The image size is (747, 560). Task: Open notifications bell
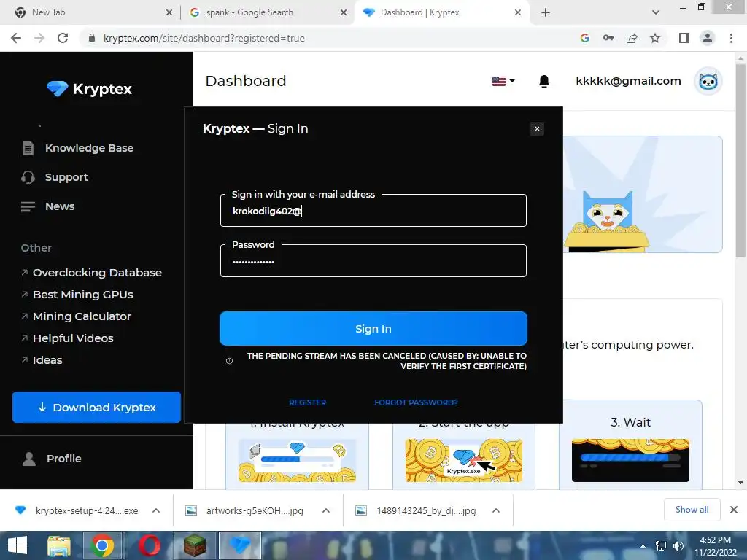coord(544,82)
